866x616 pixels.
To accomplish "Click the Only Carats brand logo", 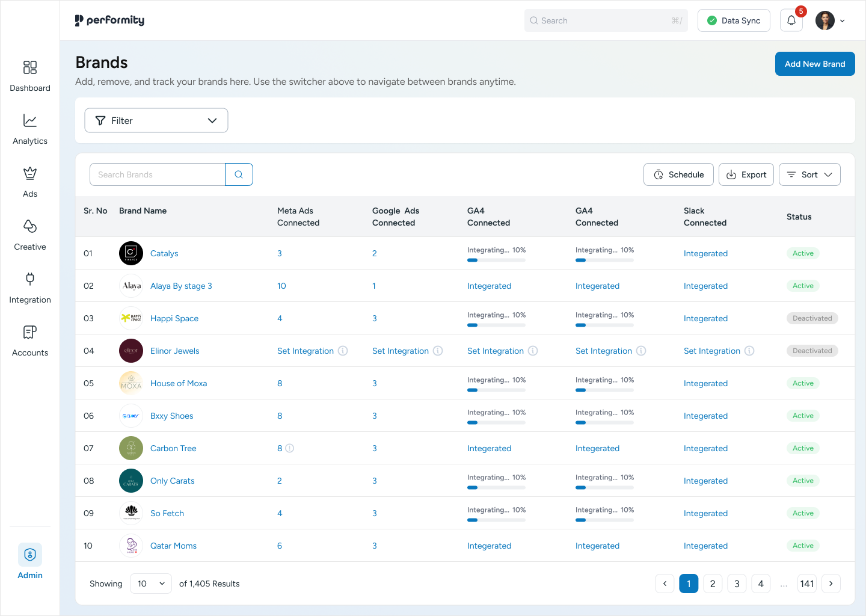I will (x=131, y=481).
